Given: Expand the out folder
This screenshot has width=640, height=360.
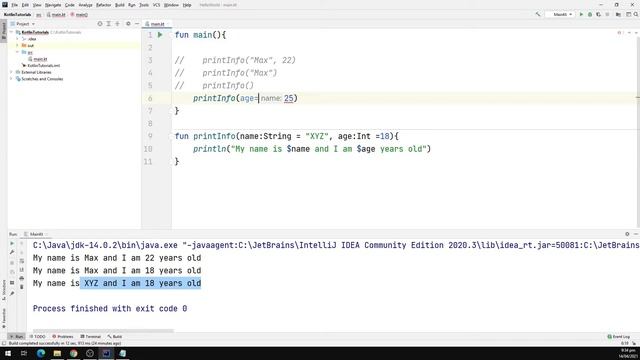Looking at the screenshot, I should coord(18,46).
